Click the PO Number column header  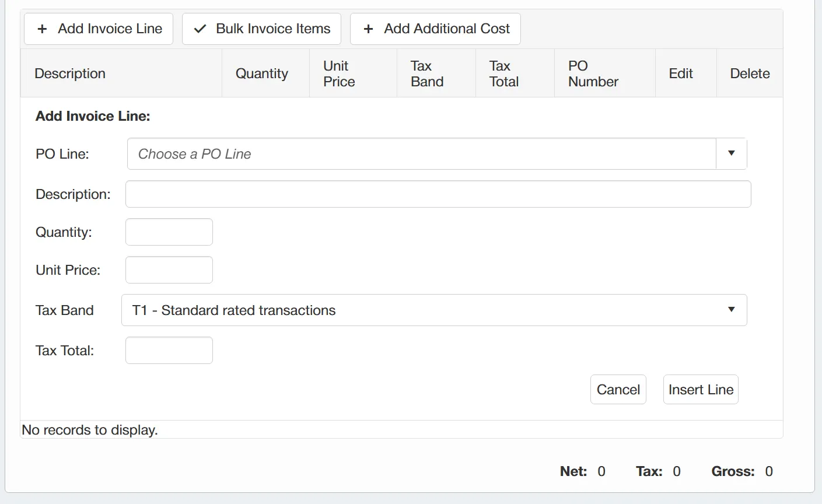click(x=605, y=73)
